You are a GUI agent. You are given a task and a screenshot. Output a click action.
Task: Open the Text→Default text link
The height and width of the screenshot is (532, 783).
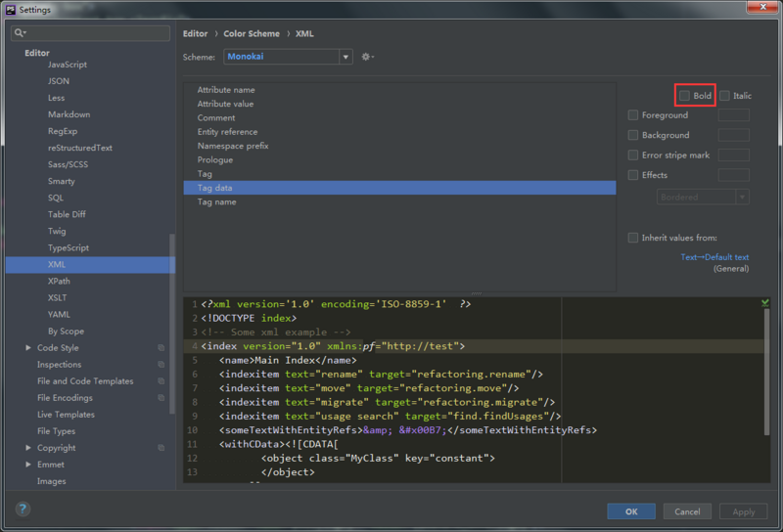(714, 257)
